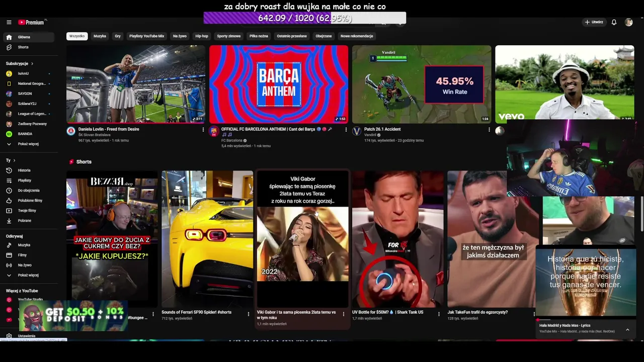This screenshot has height=362, width=644.
Task: Click the mini player red progress bar
Action: coord(585,320)
